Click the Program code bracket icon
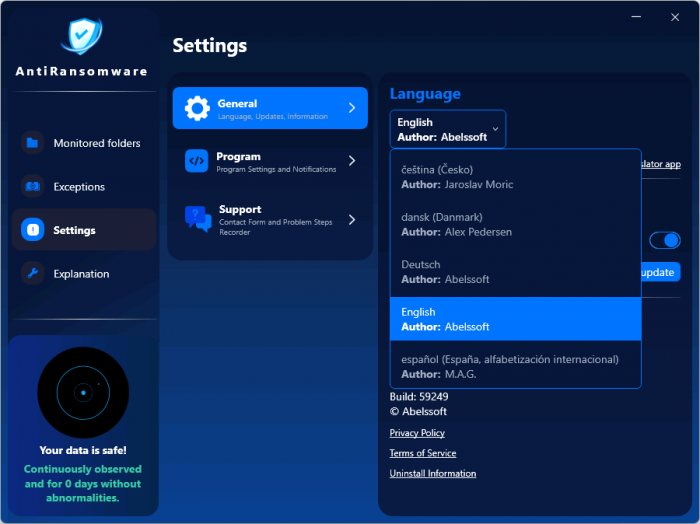This screenshot has height=524, width=700. click(197, 161)
